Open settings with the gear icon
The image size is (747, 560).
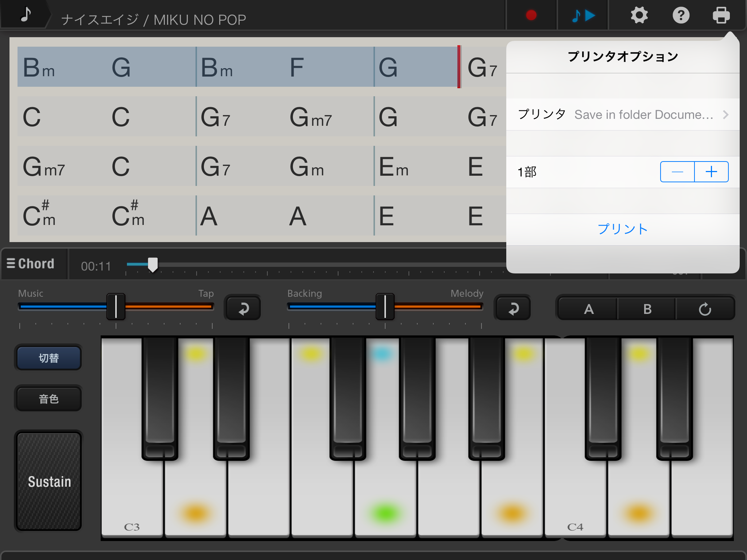pyautogui.click(x=639, y=15)
